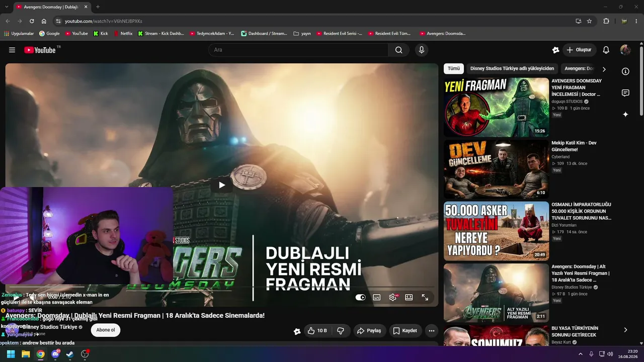
Task: Open more actions three-dot menu
Action: tap(431, 330)
